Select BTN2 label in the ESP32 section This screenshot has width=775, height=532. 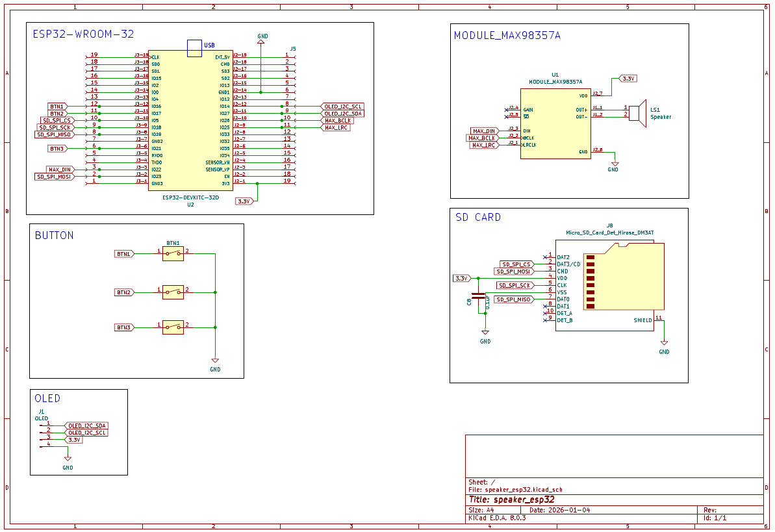[x=57, y=113]
